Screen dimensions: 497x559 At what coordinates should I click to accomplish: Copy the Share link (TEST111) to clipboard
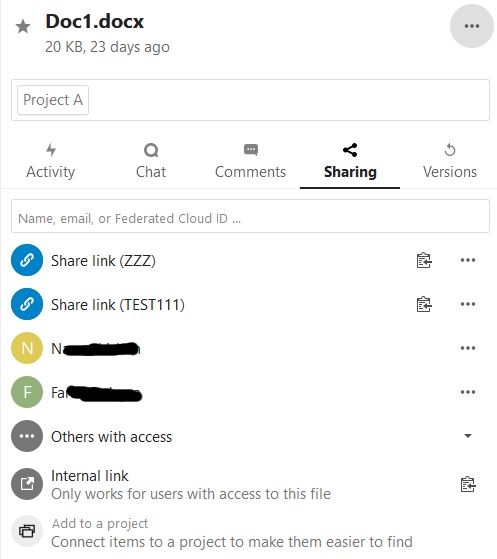424,304
